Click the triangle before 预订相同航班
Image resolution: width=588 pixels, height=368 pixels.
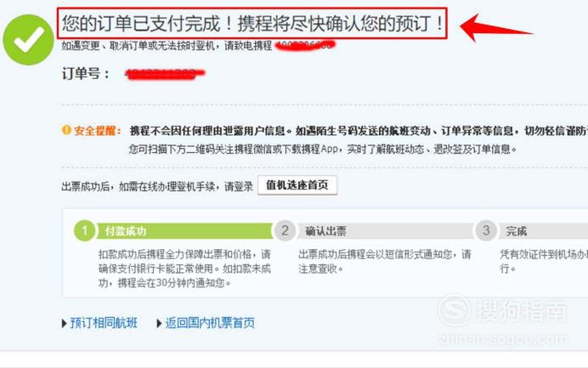(x=64, y=323)
